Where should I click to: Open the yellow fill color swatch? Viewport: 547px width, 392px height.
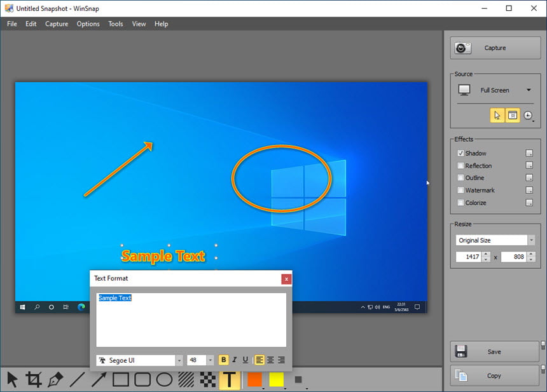tap(276, 379)
